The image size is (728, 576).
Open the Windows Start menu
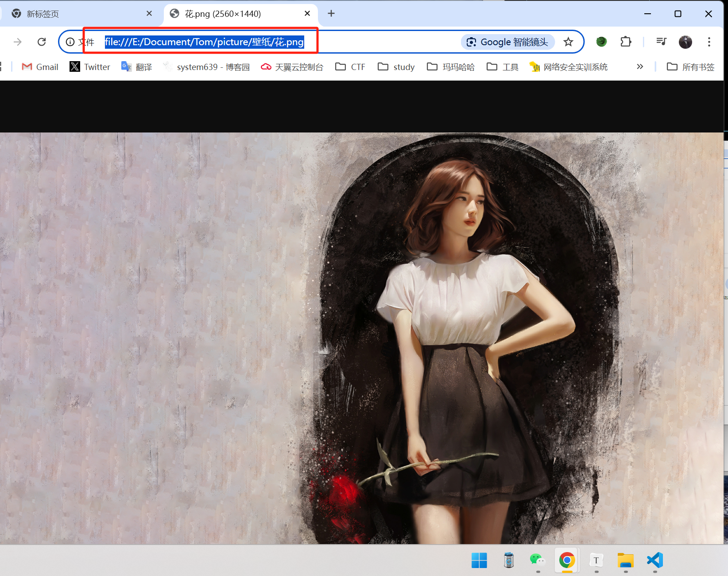(x=479, y=560)
